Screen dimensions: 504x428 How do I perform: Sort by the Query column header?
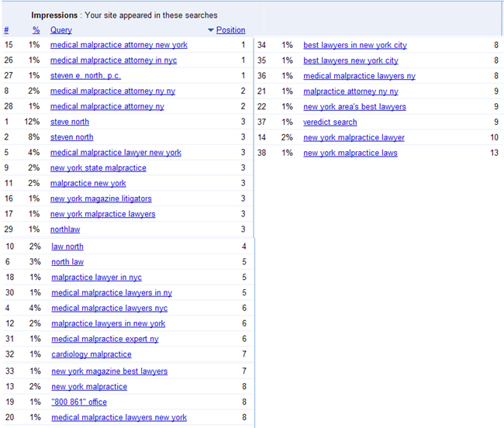coord(61,30)
